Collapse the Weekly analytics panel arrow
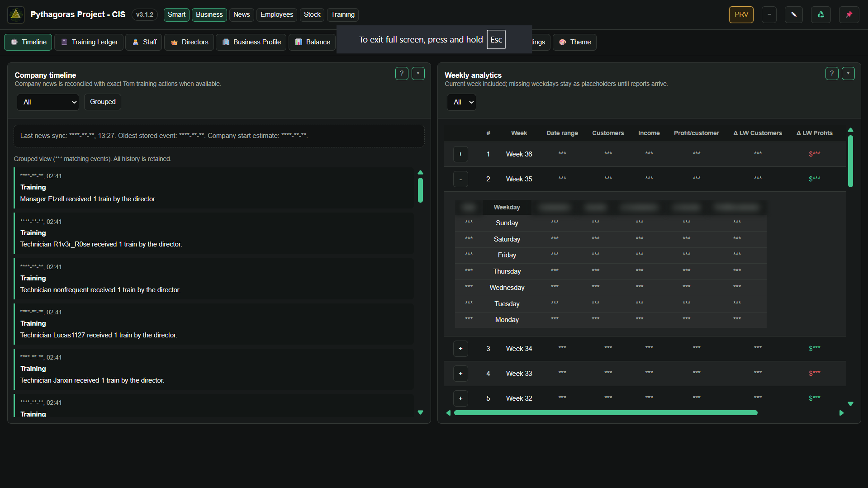Image resolution: width=868 pixels, height=488 pixels. click(x=848, y=73)
